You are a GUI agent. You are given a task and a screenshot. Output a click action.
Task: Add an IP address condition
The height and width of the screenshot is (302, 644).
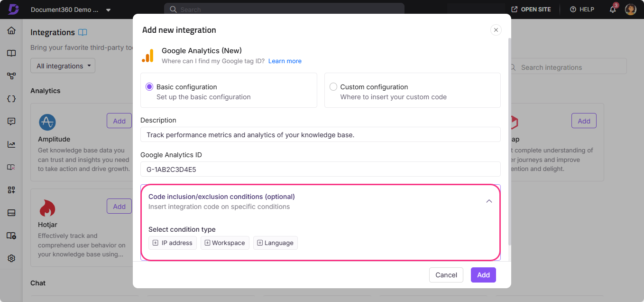pos(172,243)
